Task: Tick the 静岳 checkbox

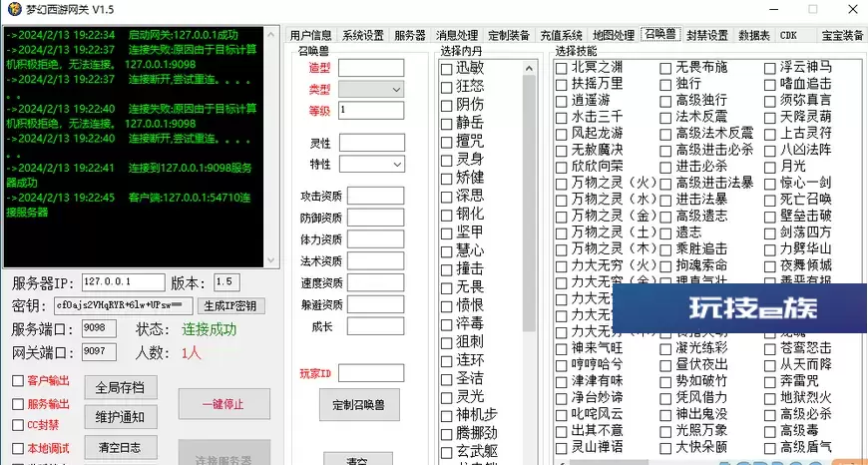Action: [446, 124]
